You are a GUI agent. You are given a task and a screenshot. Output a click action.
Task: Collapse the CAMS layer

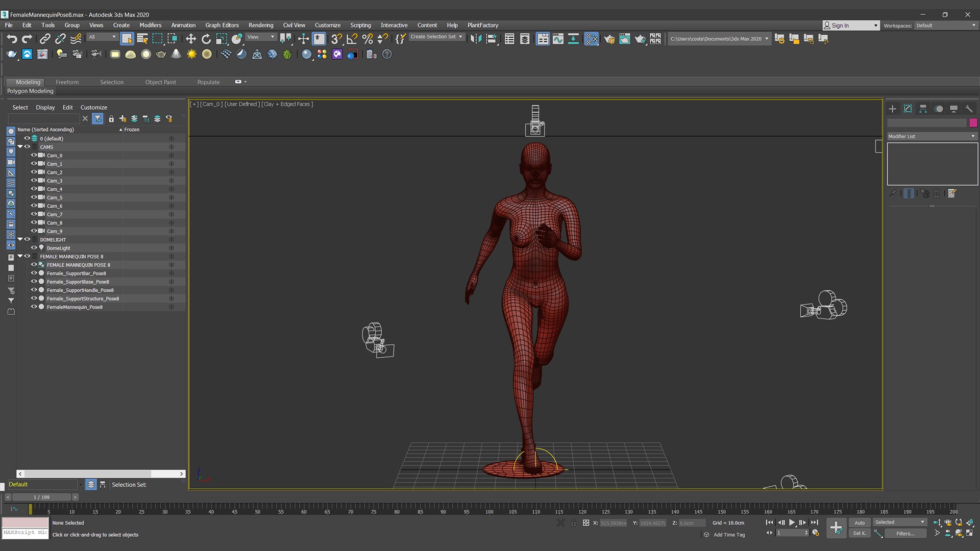click(x=20, y=147)
